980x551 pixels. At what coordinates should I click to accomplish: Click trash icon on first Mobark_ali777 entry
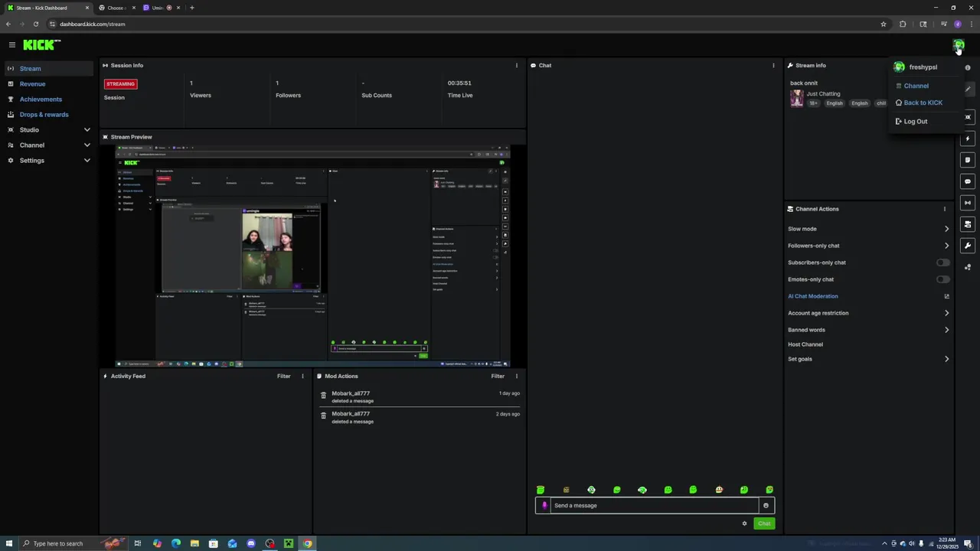[x=323, y=396]
